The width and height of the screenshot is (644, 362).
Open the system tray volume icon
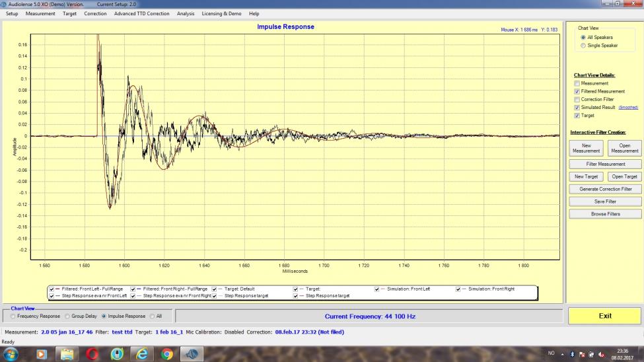pos(599,353)
